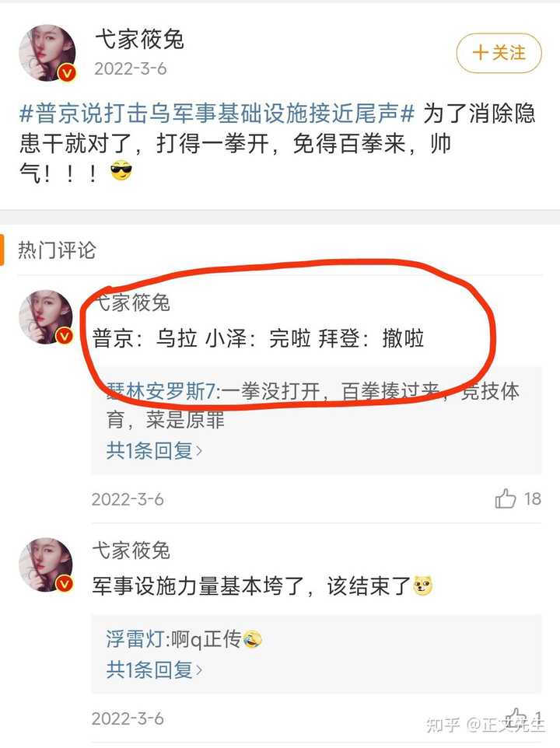560x748 pixels.
Task: Click the like count 18
Action: (532, 499)
